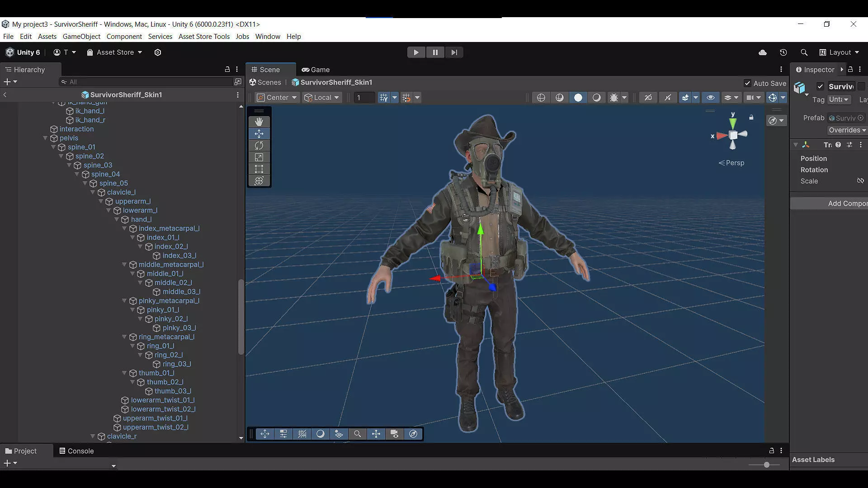Open the Transform component help icon

click(838, 145)
